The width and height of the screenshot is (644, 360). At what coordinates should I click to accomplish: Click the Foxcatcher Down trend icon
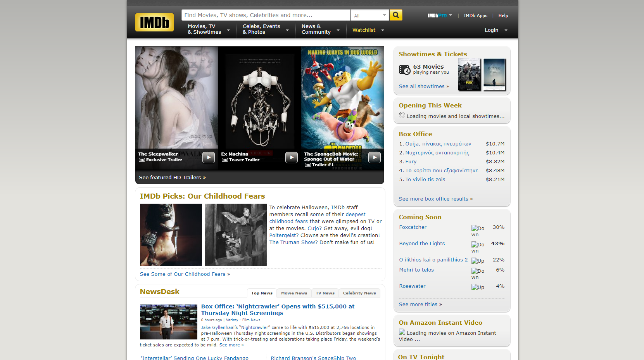pos(478,231)
